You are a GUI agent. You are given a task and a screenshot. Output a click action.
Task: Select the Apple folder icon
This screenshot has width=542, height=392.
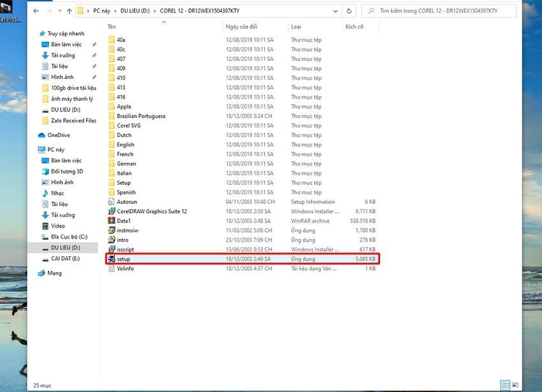point(112,106)
